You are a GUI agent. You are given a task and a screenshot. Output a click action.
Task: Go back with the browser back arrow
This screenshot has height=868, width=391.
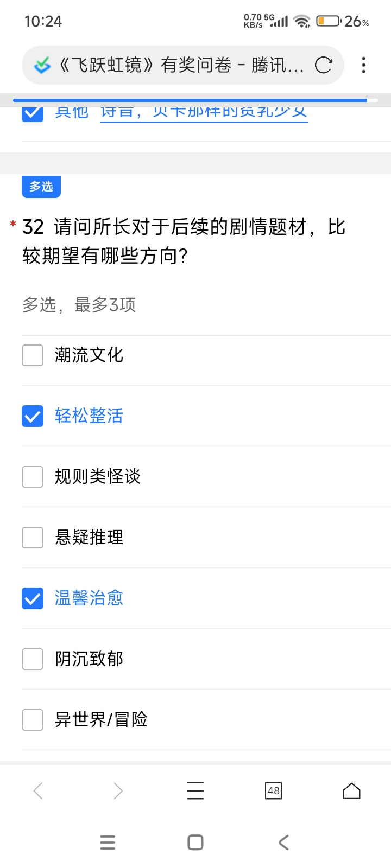point(38,791)
